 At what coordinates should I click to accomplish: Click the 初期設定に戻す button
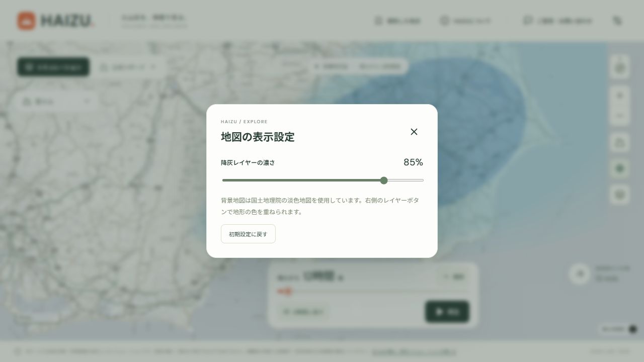(248, 234)
